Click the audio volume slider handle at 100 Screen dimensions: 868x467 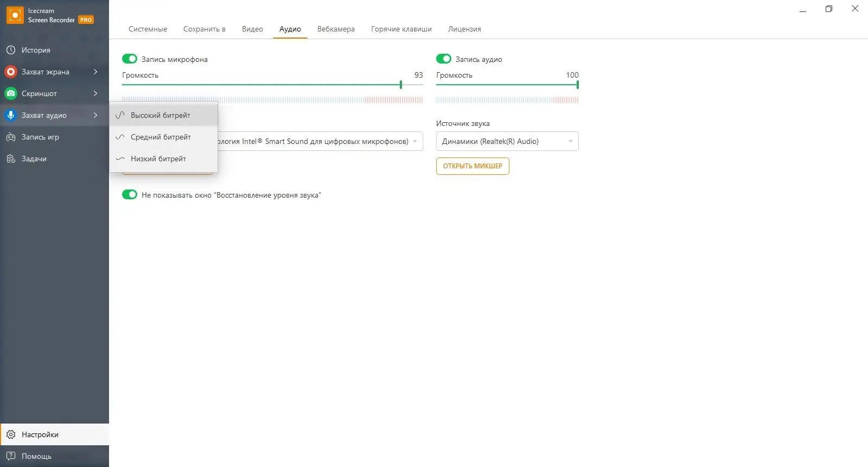point(578,85)
